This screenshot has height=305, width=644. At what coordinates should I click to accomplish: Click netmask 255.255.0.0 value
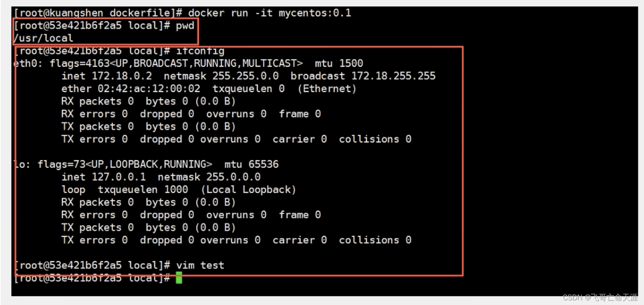point(245,76)
